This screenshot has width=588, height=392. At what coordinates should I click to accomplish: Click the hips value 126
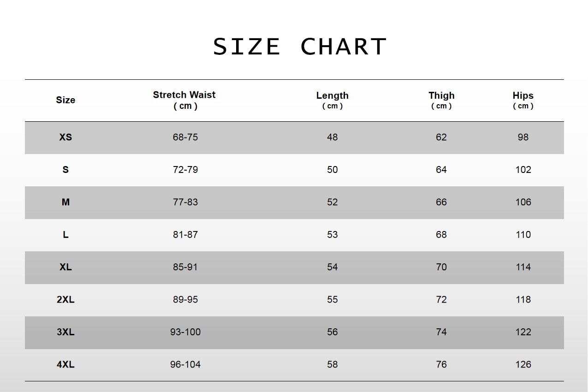(523, 365)
